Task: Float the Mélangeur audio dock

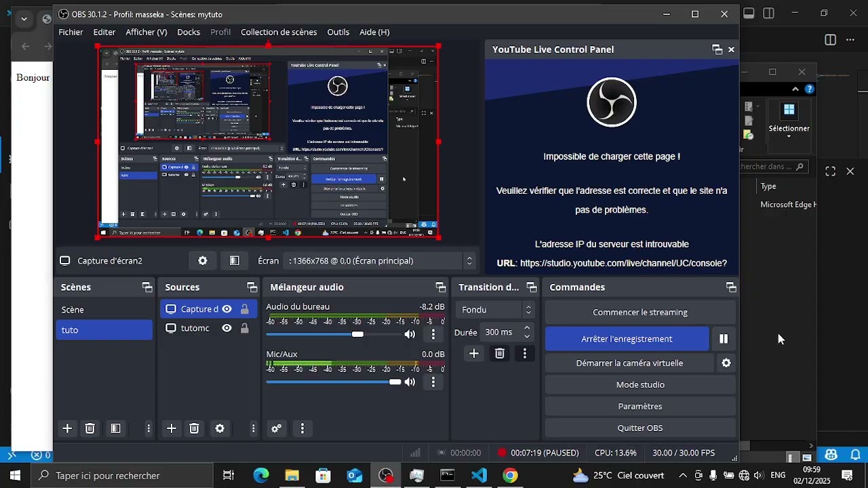Action: point(441,287)
